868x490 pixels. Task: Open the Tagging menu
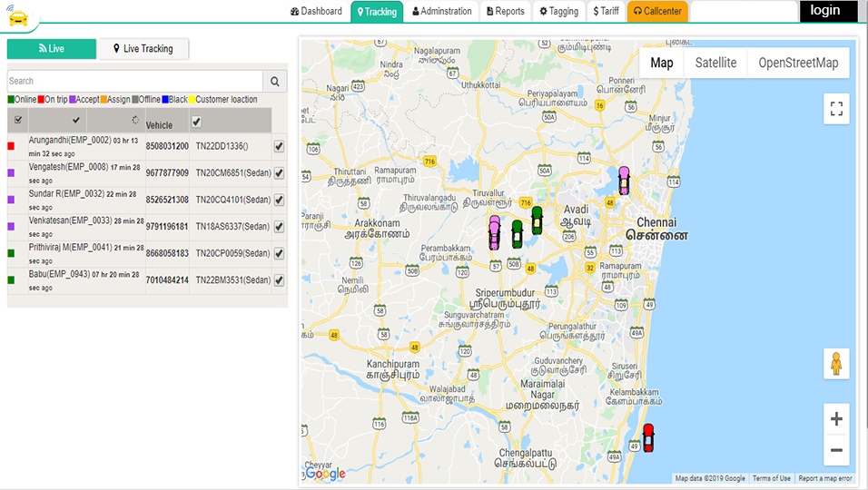[559, 11]
